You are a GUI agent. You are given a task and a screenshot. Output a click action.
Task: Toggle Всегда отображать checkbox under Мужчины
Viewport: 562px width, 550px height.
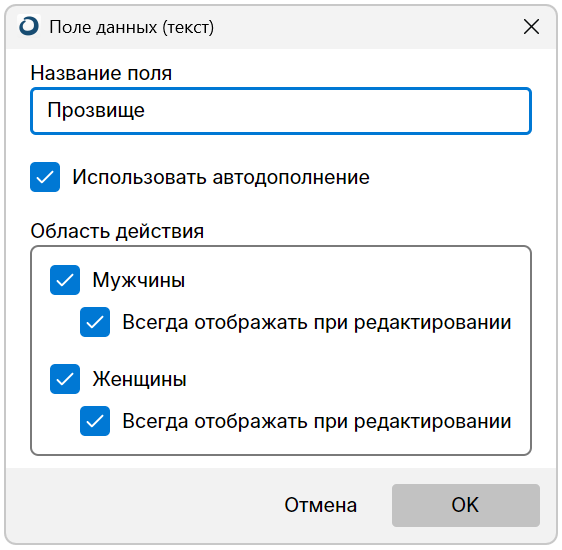click(95, 322)
